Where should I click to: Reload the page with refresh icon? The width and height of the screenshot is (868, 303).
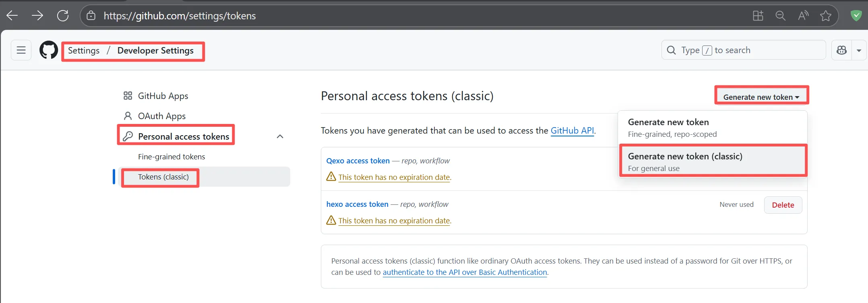[63, 16]
